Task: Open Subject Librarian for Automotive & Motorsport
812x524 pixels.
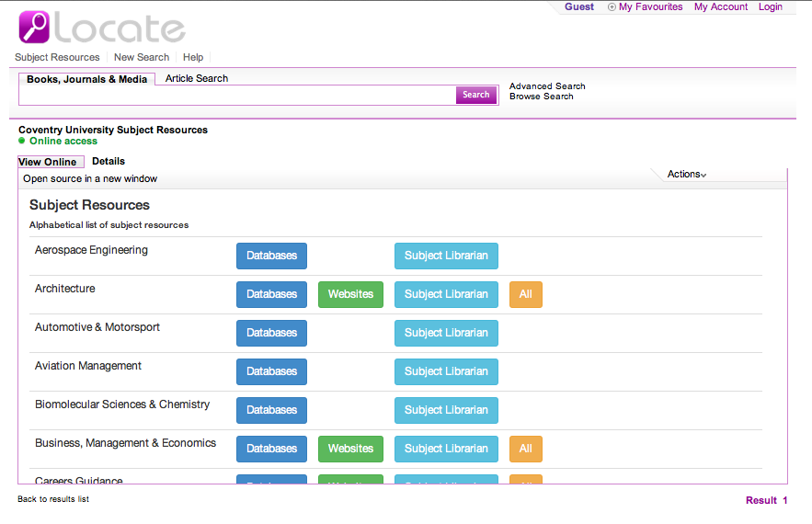Action: 446,333
